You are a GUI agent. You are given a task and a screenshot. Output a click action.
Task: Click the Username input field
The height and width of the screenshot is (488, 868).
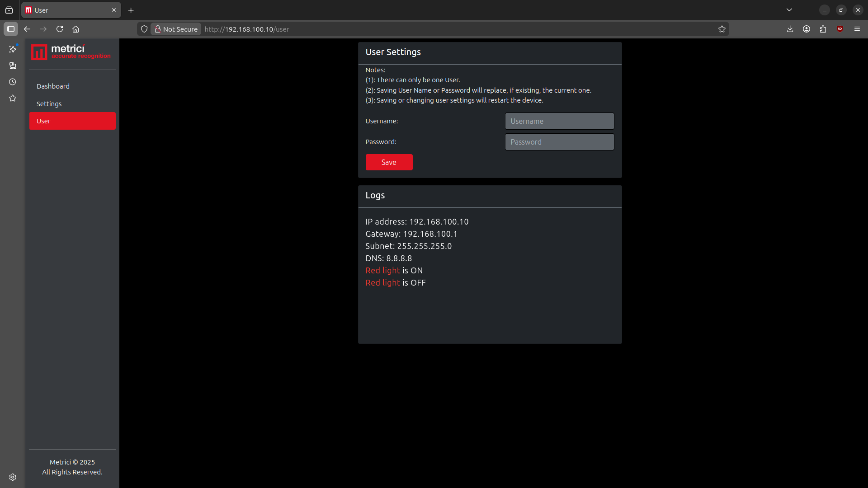point(559,121)
